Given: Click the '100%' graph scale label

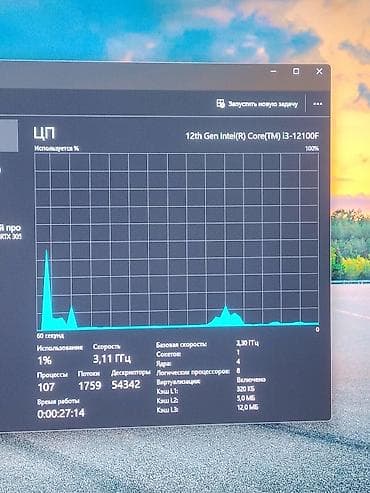Looking at the screenshot, I should (x=312, y=148).
